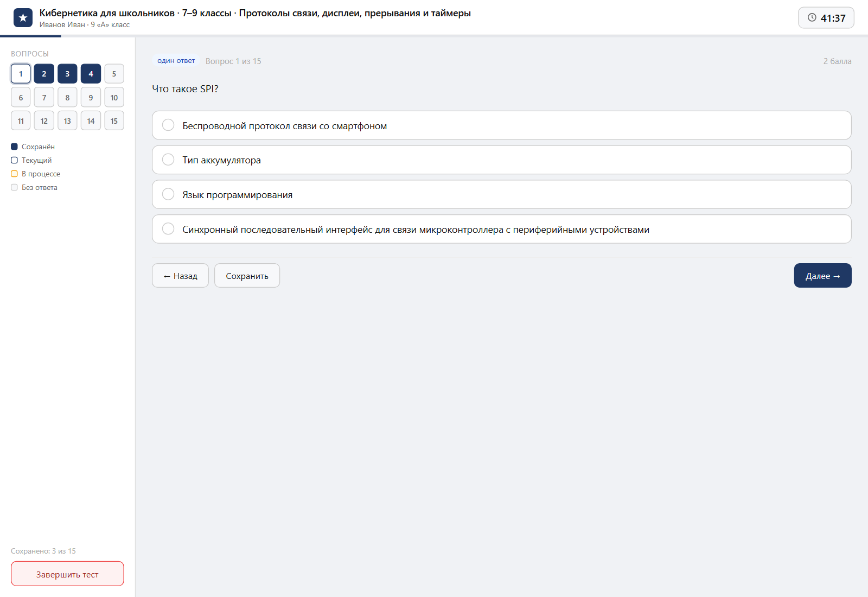The height and width of the screenshot is (597, 868).
Task: Click the 'Без ответа' legend entry
Action: coord(34,187)
